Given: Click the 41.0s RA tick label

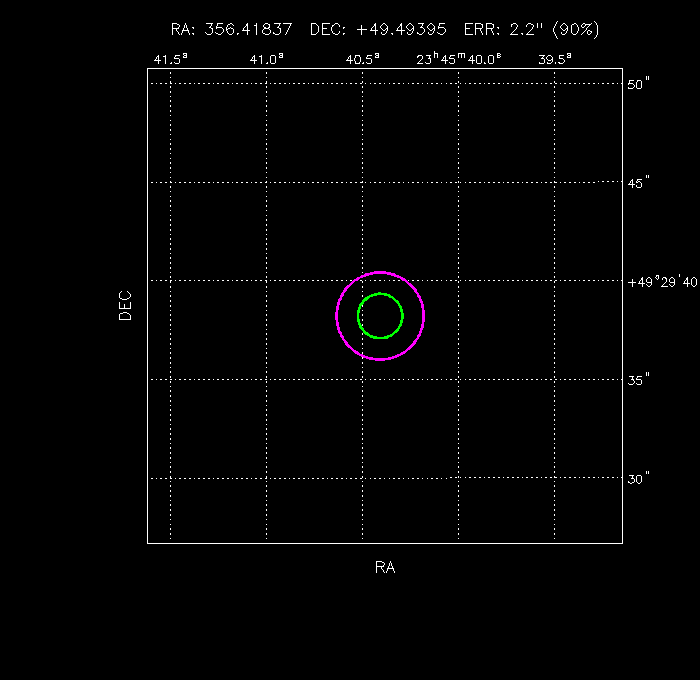Looking at the screenshot, I should (x=266, y=60).
